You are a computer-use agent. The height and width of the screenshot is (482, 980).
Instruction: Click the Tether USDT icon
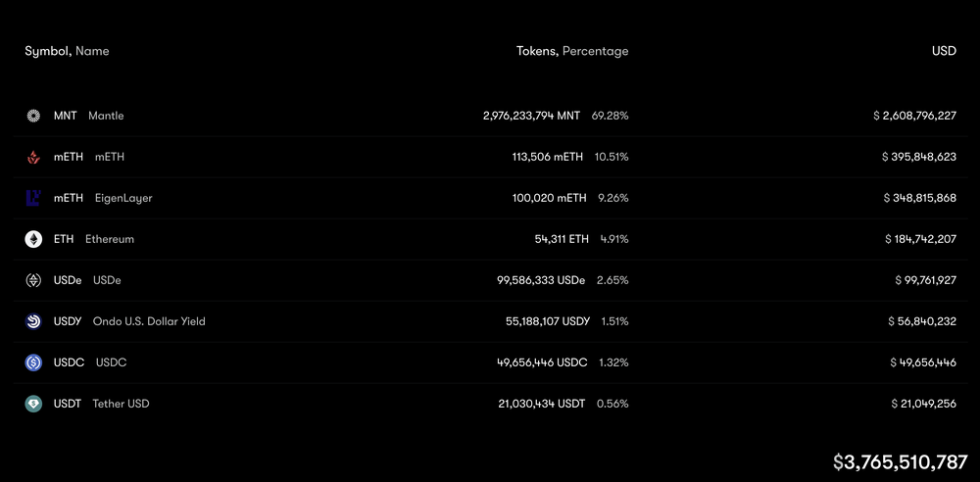(x=33, y=404)
